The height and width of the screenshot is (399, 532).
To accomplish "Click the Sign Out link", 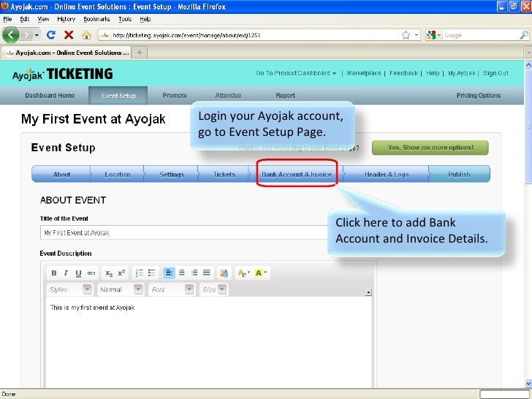I will 495,73.
